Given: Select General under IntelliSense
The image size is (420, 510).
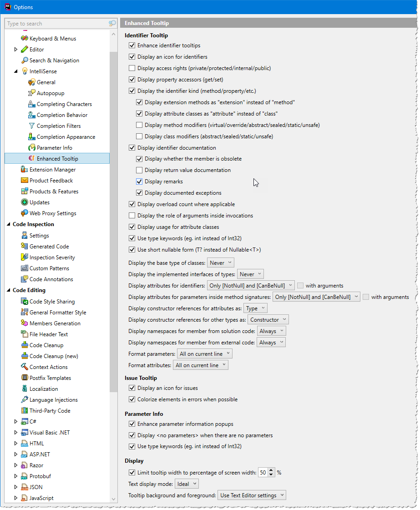Looking at the screenshot, I should tap(46, 82).
